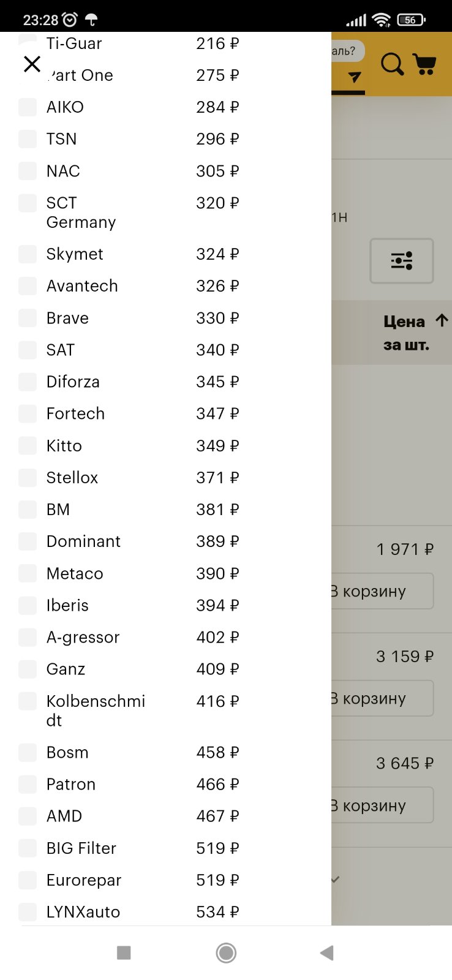Open the search magnifier icon

click(x=393, y=64)
